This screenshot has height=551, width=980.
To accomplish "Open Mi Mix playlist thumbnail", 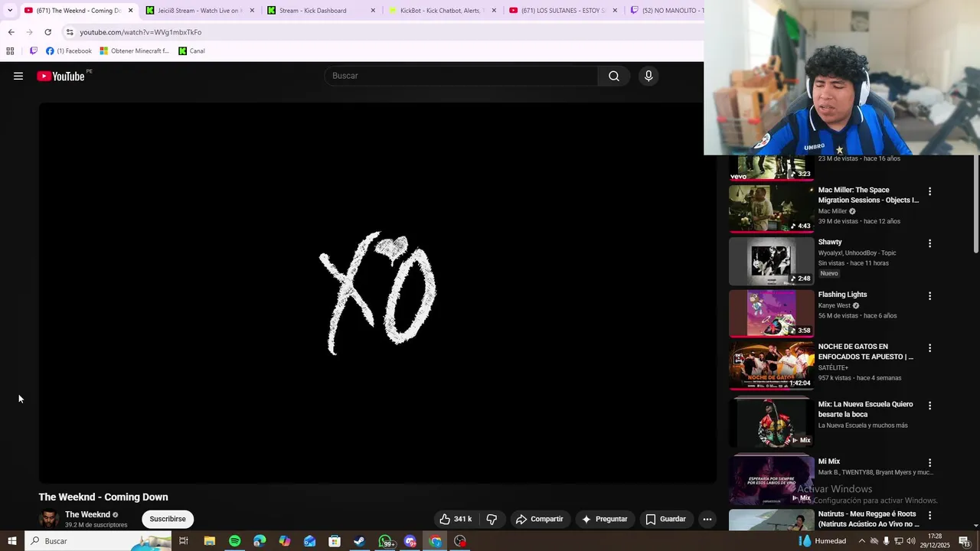I will [771, 480].
